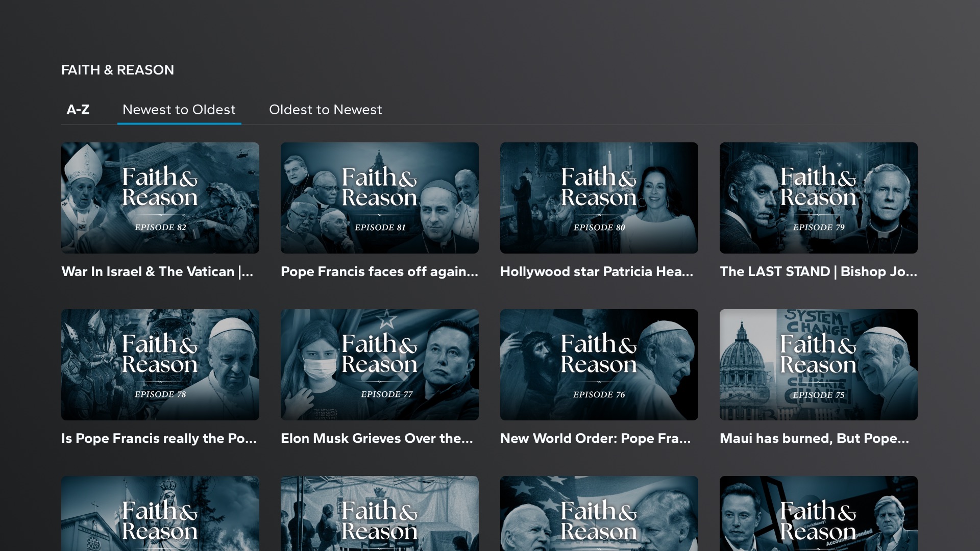The width and height of the screenshot is (980, 551).
Task: Open the bottom-row thumbnail with outdoor tent crowd
Action: (380, 513)
